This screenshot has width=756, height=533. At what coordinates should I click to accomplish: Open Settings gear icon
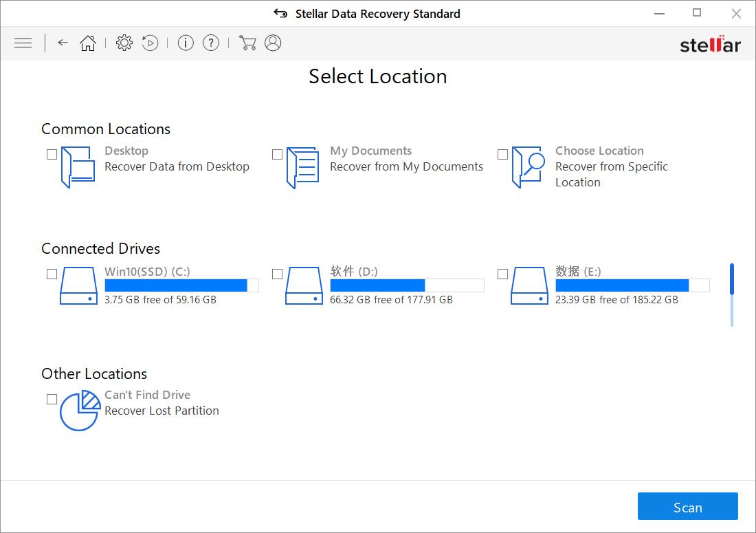click(124, 43)
